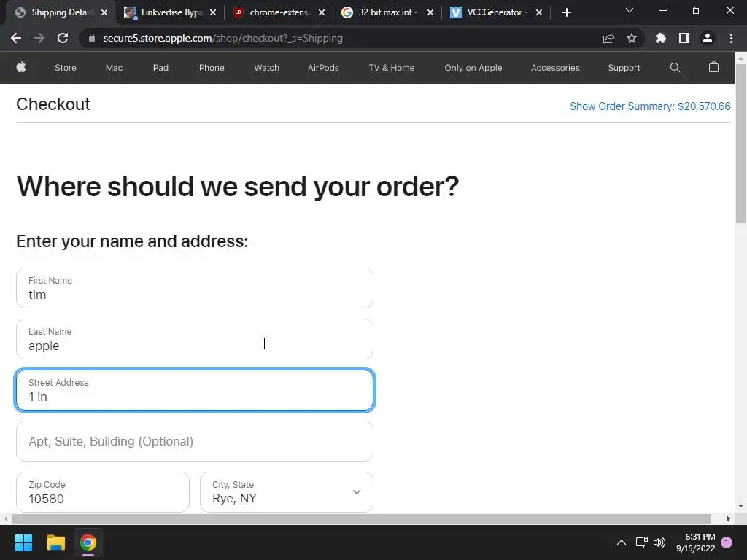Screen dimensions: 747x560
Task: Bookmark this page with the star icon
Action: click(632, 38)
